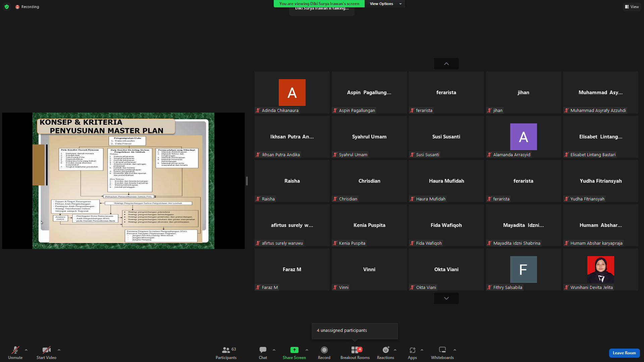This screenshot has height=362, width=644.
Task: Expand video options arrow next to Start Video
Action: click(x=59, y=350)
